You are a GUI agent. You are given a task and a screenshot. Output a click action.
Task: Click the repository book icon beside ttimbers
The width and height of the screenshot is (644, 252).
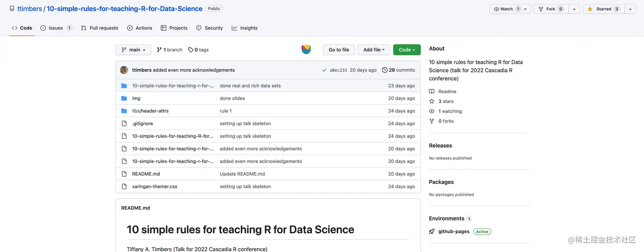(11, 8)
